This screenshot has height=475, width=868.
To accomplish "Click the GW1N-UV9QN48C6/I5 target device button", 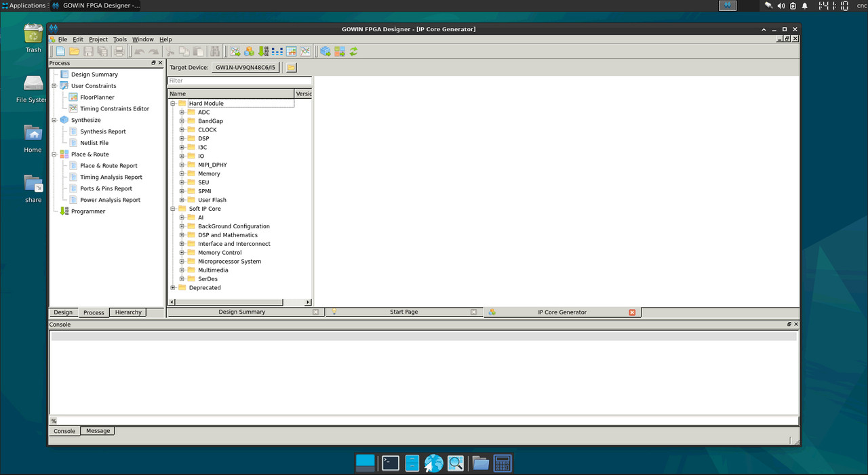I will 245,68.
